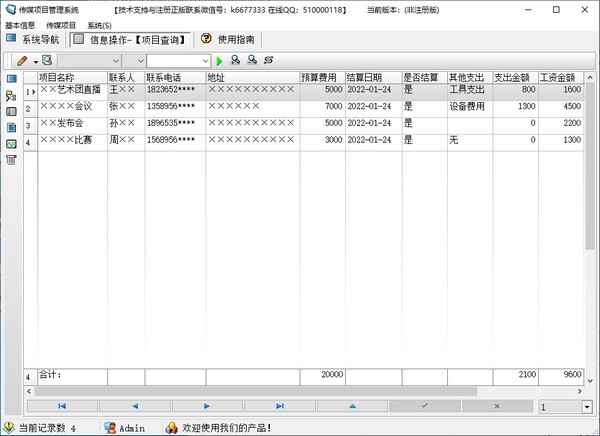Screen dimensions: 600x436
Task: Click the green run query arrow
Action: (219, 61)
